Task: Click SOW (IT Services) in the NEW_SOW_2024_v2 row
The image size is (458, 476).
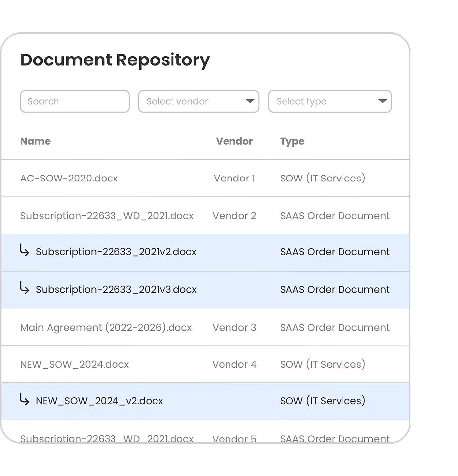Action: [x=323, y=401]
